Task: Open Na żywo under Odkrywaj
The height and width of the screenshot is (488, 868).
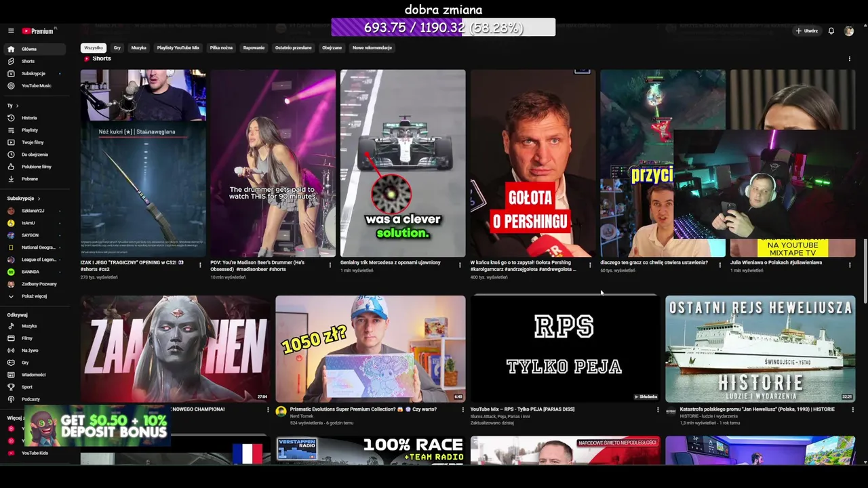Action: pyautogui.click(x=35, y=350)
